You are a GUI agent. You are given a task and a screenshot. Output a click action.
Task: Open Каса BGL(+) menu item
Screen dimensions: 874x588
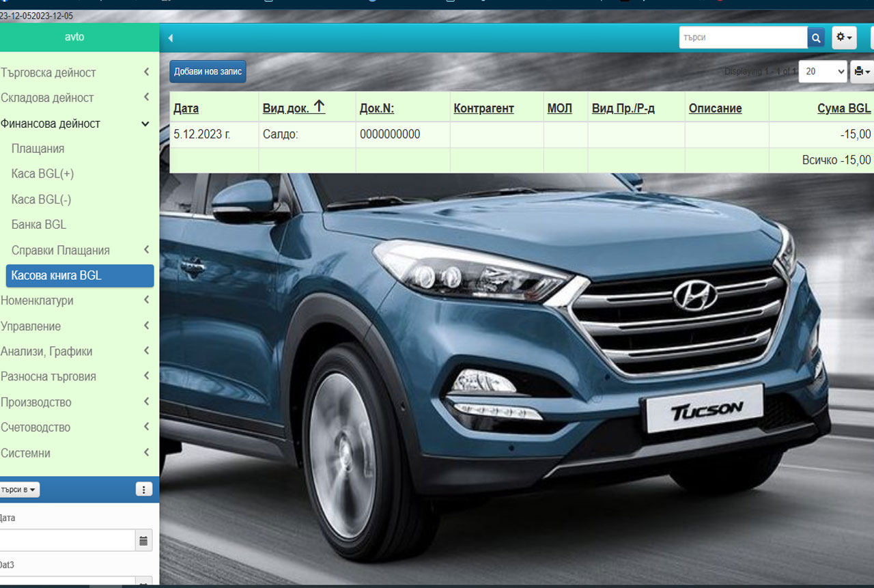42,174
